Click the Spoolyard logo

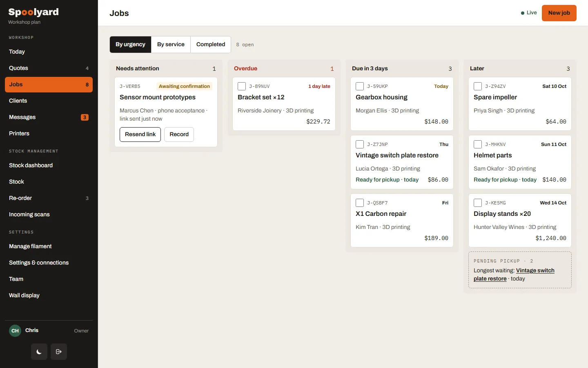(33, 12)
